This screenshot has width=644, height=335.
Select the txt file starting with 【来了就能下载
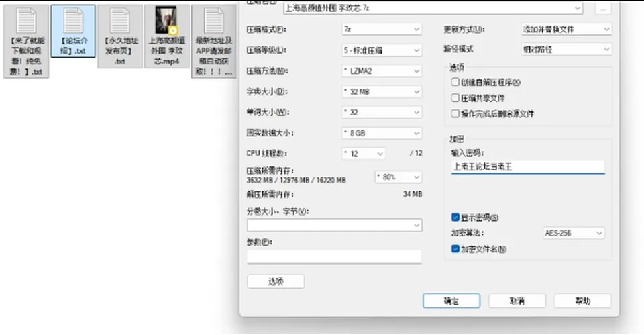pos(26,41)
